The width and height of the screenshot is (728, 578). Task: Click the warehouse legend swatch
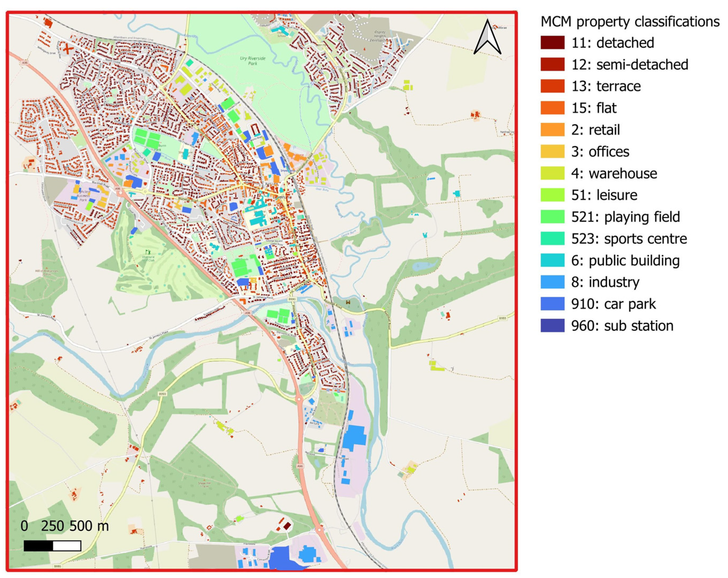pos(552,173)
